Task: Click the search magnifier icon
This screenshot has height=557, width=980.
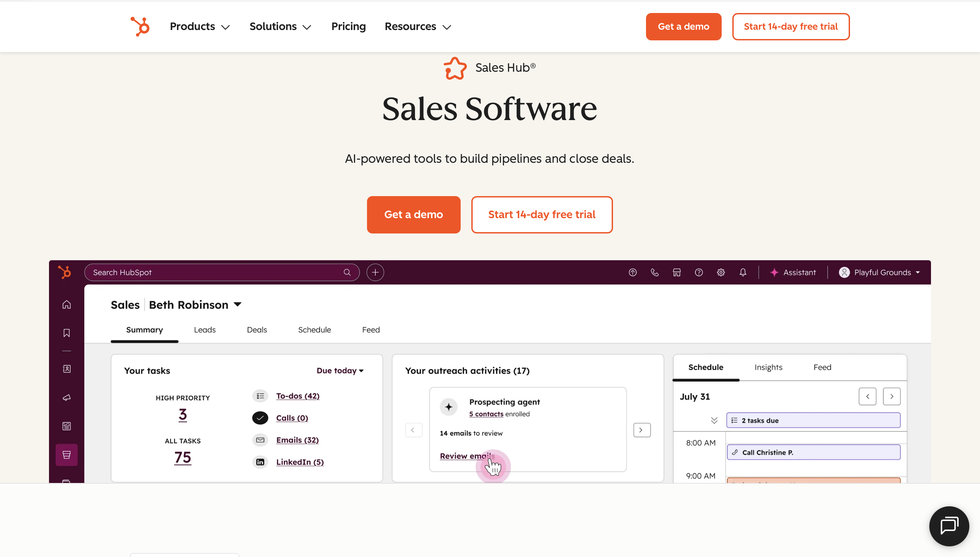Action: point(347,272)
